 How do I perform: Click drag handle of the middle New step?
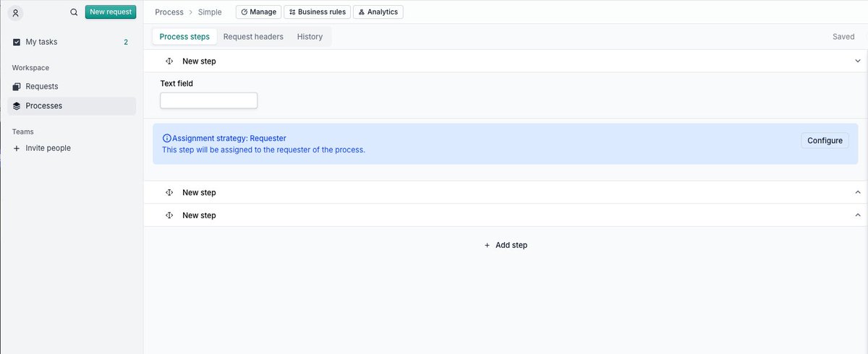[x=169, y=193]
